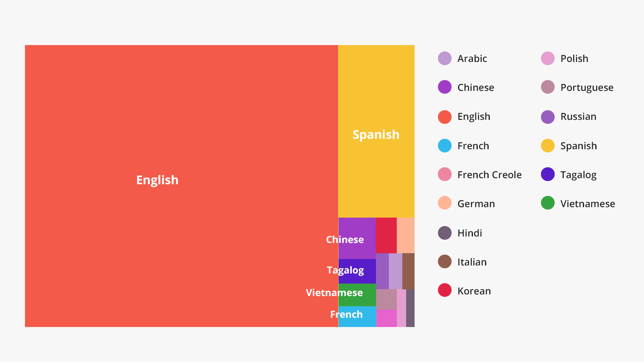Select the Russian legend color dot
Viewport: 644px width, 362px height.
548,117
